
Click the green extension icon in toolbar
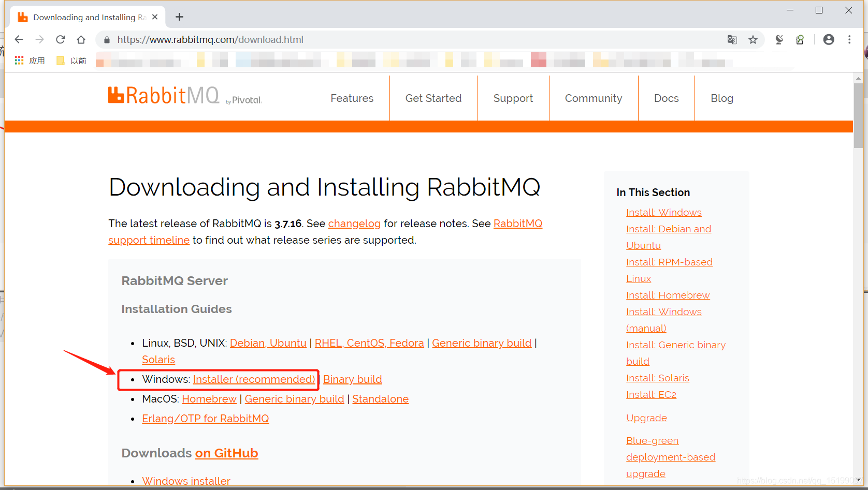click(800, 40)
